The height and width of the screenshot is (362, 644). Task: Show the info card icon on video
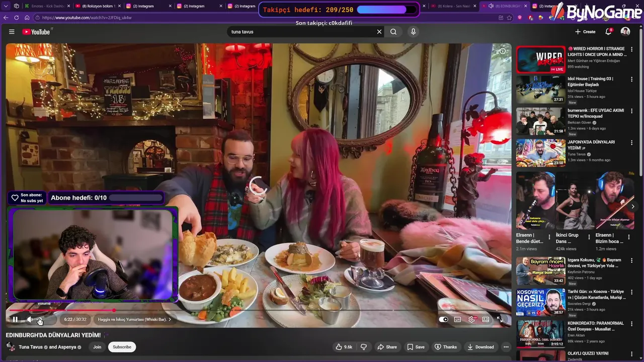502,51
